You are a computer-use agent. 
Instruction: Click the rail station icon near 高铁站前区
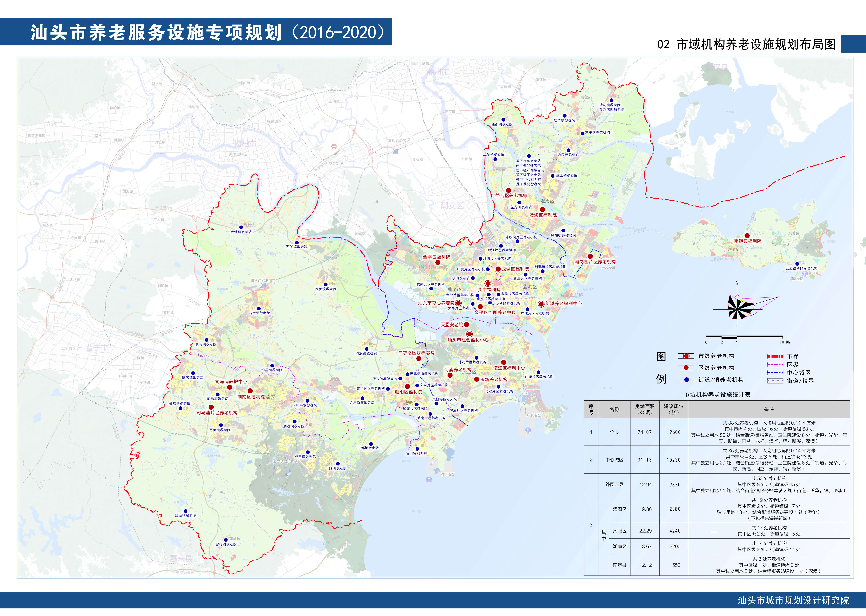(x=395, y=151)
